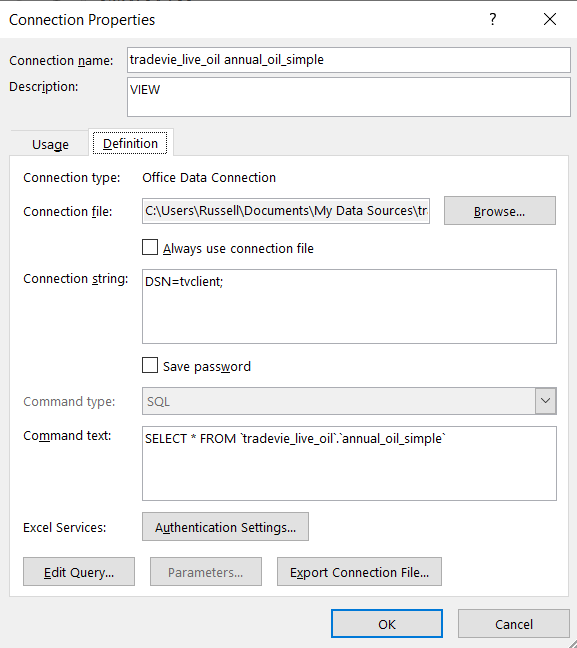Click the help question mark icon
577x648 pixels.
(492, 19)
